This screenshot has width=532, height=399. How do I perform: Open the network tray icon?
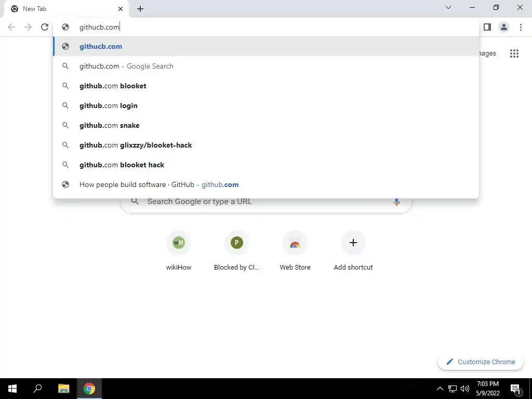453,389
